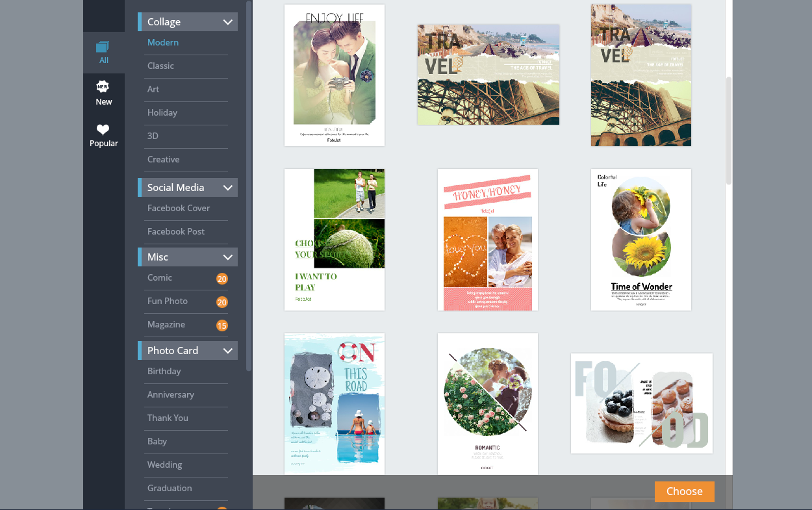Screen dimensions: 812x510
Task: Open the Magazine category
Action: (x=166, y=324)
